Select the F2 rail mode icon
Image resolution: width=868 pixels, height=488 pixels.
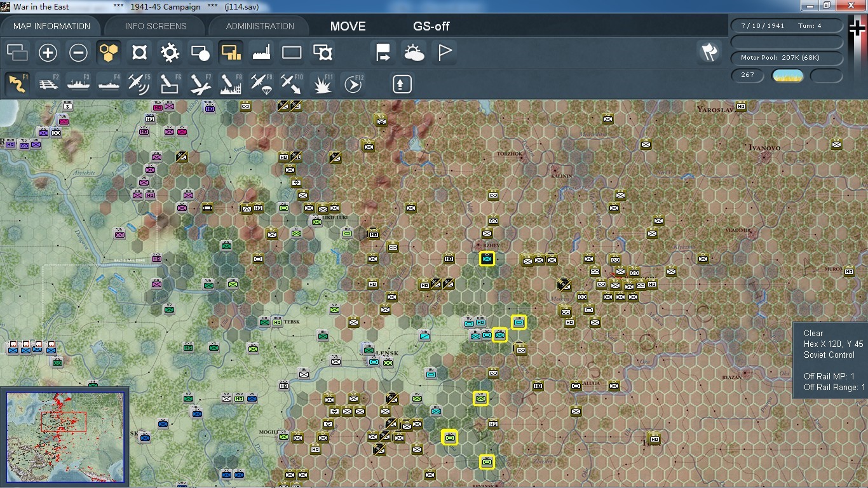(48, 84)
